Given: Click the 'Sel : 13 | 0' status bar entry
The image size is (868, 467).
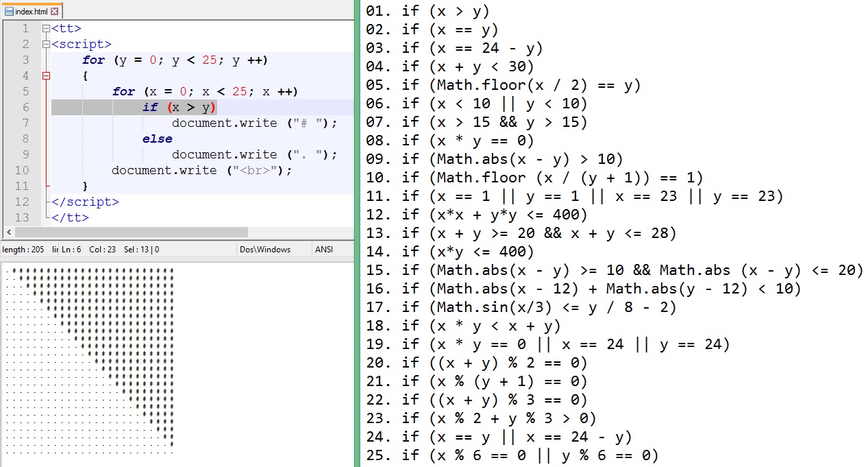Looking at the screenshot, I should tap(141, 250).
